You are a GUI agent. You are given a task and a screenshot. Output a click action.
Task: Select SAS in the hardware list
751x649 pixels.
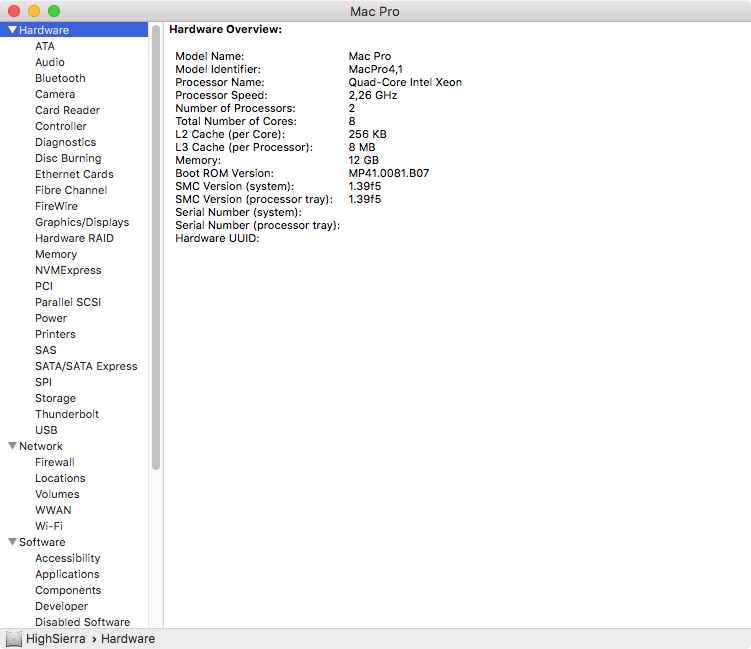pyautogui.click(x=46, y=350)
